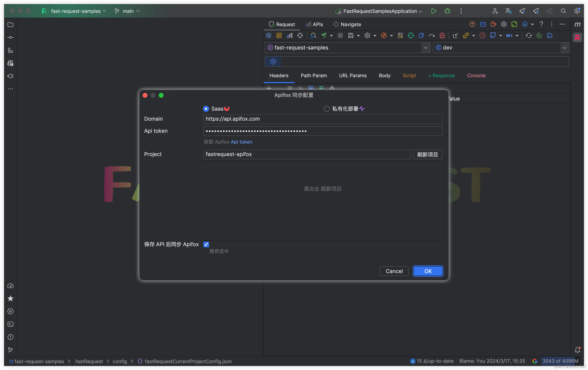The height and width of the screenshot is (370, 588).
Task: Expand the save button dropdown arrow
Action: (x=358, y=35)
